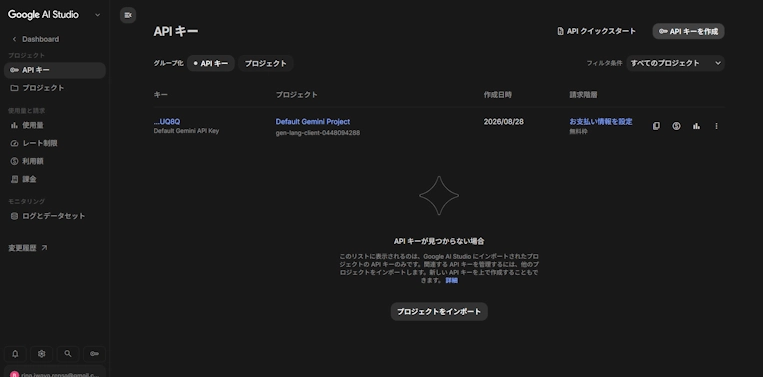This screenshot has height=377, width=763.
Task: Open 課金 in the sidebar
Action: (54, 180)
